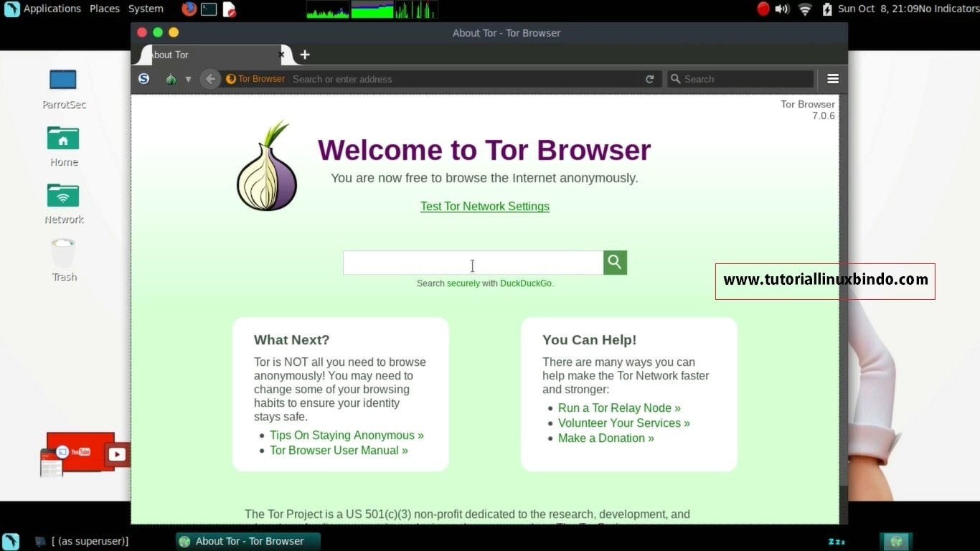Open the ParrotSec desktop icon
The width and height of the screenshot is (980, 551).
point(64,89)
